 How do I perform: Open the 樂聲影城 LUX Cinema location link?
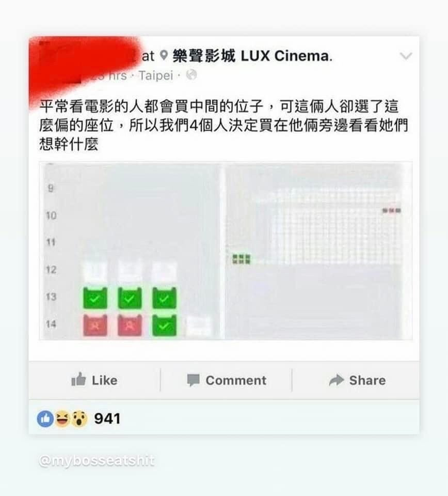(252, 56)
